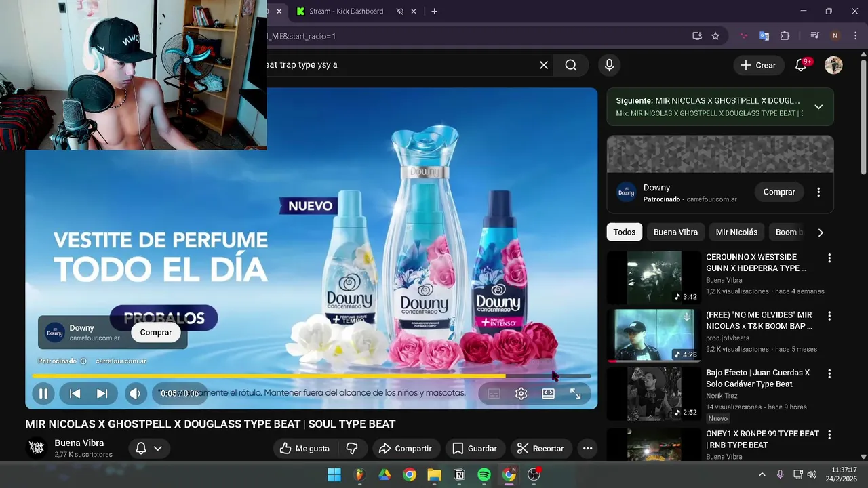This screenshot has height=488, width=868.
Task: Bookmark this page with the star icon
Action: point(715,36)
